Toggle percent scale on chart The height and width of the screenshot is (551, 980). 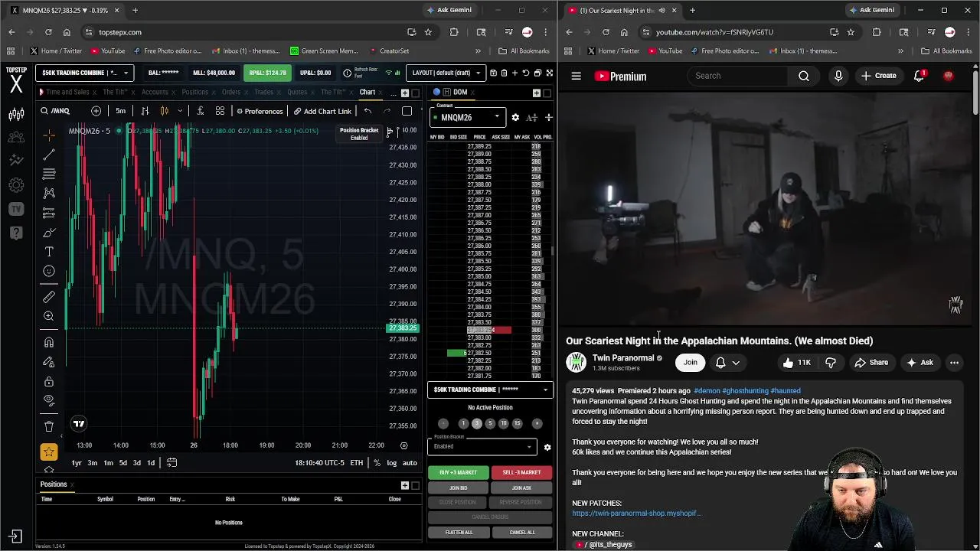point(377,462)
